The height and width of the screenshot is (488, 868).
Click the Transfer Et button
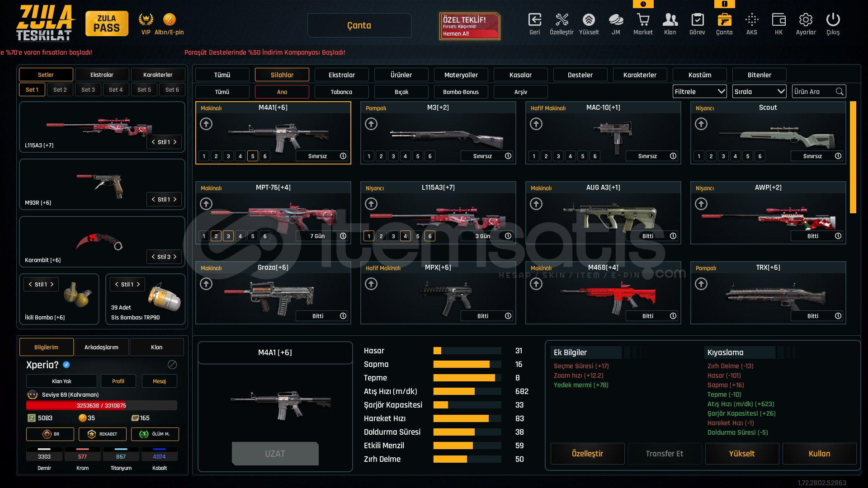tap(665, 454)
